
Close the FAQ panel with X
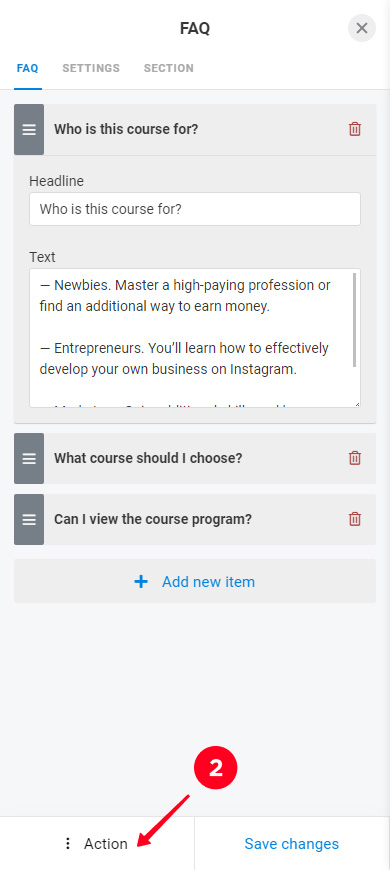coord(362,28)
